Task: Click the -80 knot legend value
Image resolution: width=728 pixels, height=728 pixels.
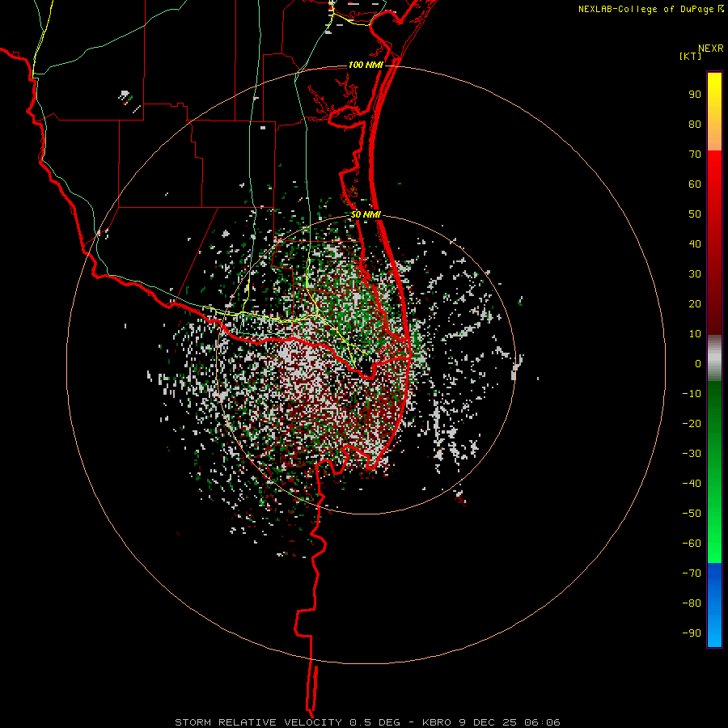Action: [692, 603]
